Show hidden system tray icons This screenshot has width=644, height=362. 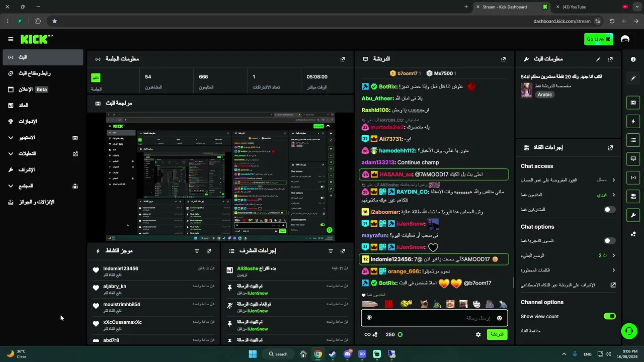click(x=563, y=354)
